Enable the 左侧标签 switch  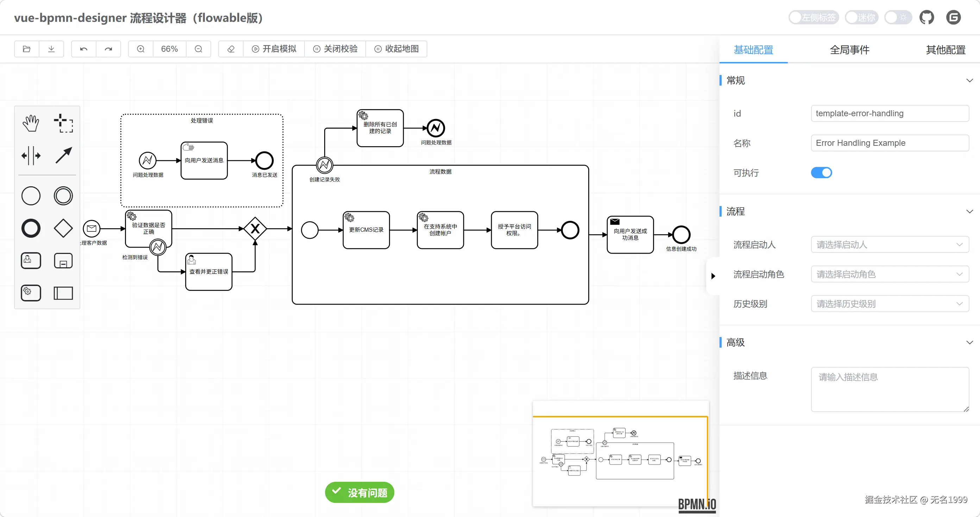(813, 18)
